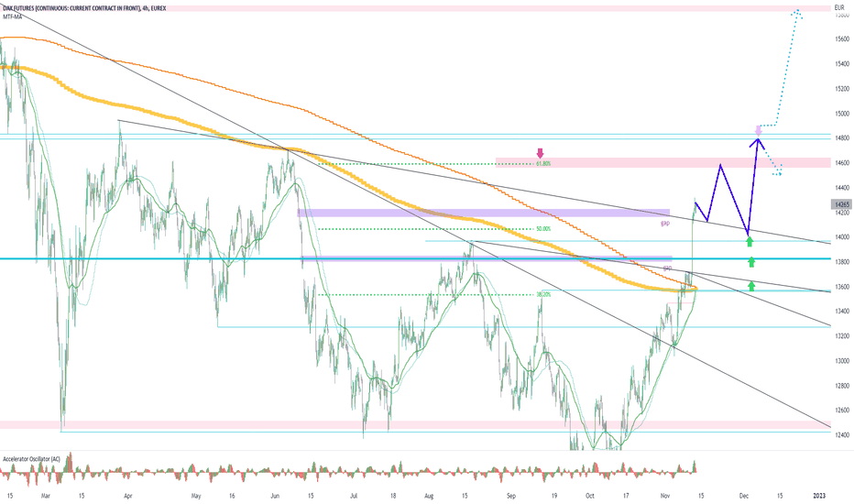This screenshot has width=854, height=504.
Task: Click the DAX Futures chart title
Action: click(x=84, y=8)
